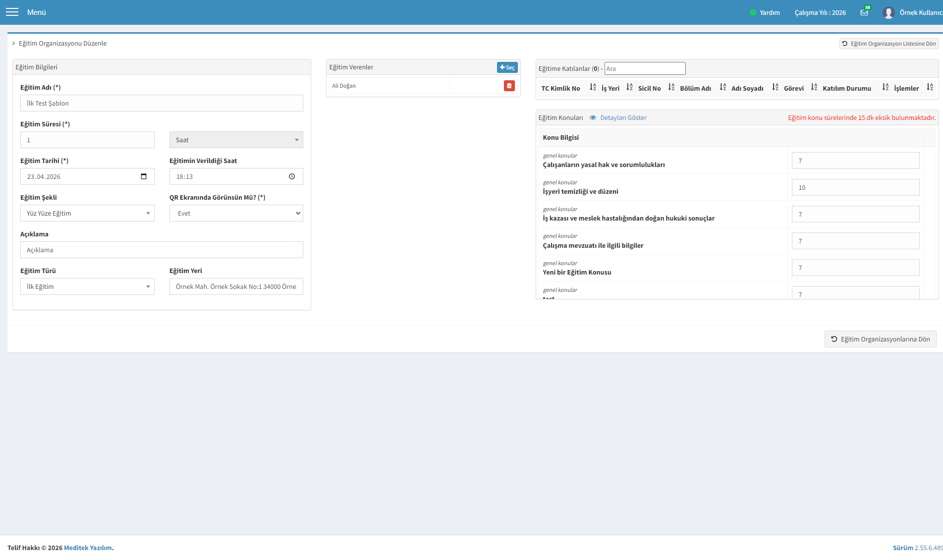The image size is (943, 560).
Task: Click the user avatar icon
Action: coord(888,12)
